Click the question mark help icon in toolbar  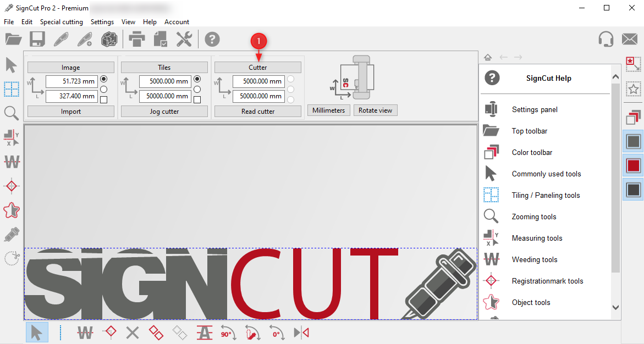click(x=212, y=40)
